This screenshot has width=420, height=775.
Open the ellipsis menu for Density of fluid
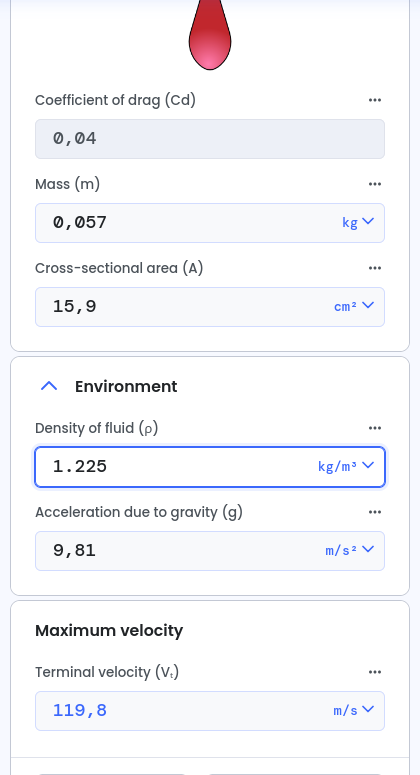tap(375, 428)
